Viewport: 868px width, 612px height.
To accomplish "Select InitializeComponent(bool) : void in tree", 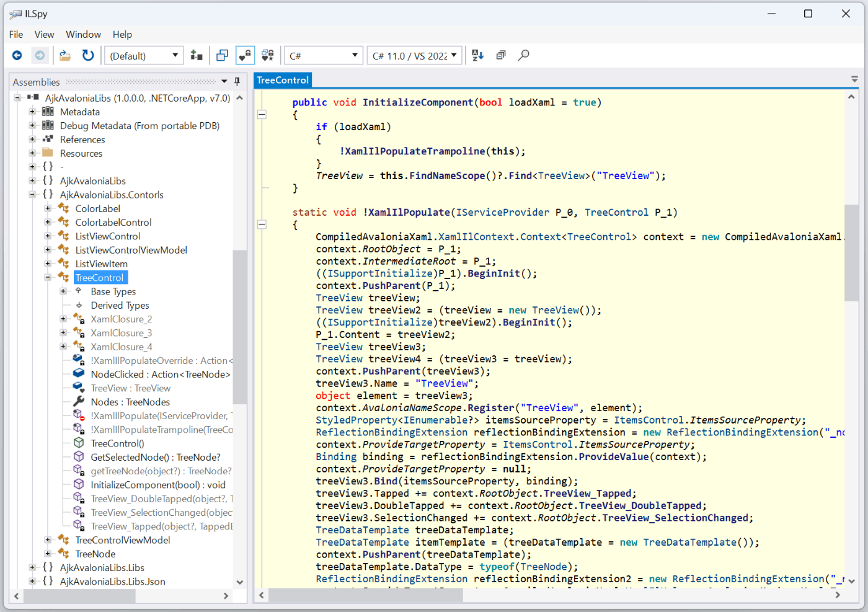I will (x=158, y=485).
